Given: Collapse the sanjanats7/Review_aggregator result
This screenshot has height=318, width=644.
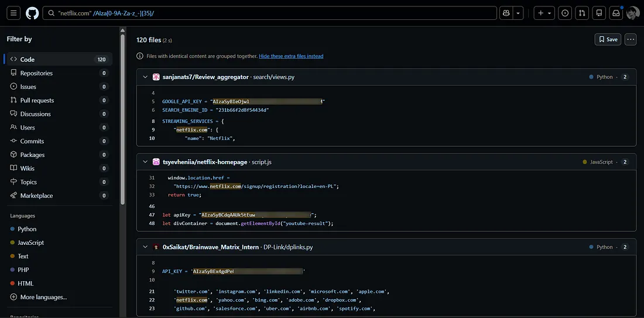Looking at the screenshot, I should click(x=145, y=77).
